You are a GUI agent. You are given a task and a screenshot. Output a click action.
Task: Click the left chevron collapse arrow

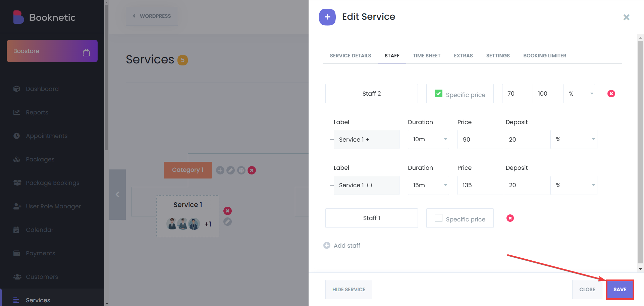(117, 195)
